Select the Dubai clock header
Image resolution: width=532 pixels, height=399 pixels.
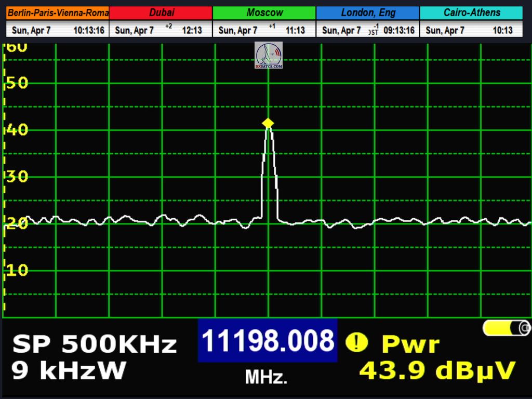click(161, 13)
